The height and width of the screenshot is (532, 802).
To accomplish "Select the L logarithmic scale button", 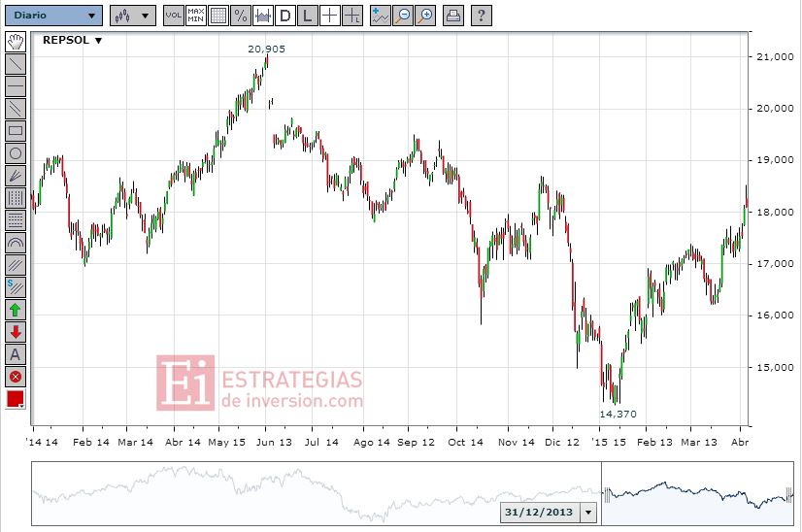I will pos(308,16).
